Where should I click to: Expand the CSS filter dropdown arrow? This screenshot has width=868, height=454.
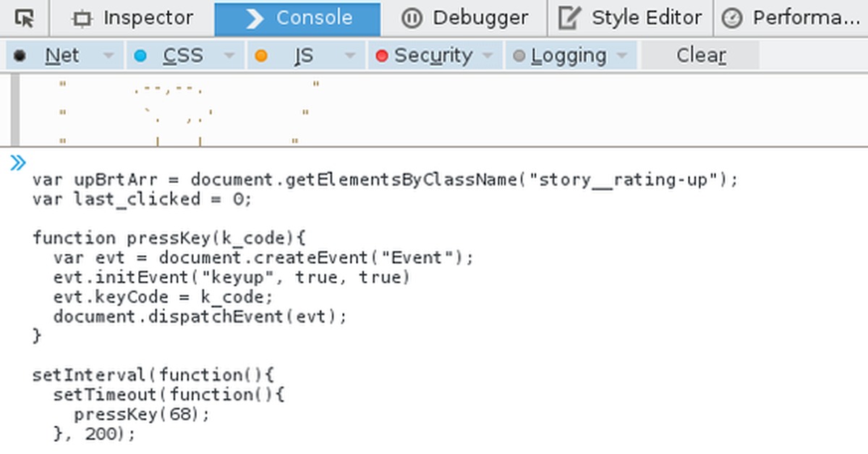[x=229, y=56]
